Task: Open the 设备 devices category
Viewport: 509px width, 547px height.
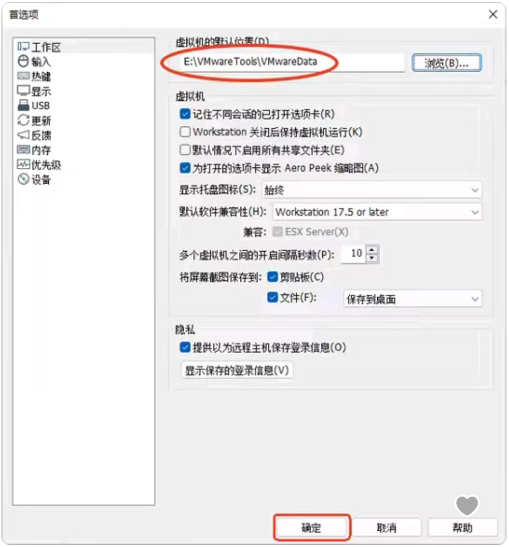Action: click(34, 179)
